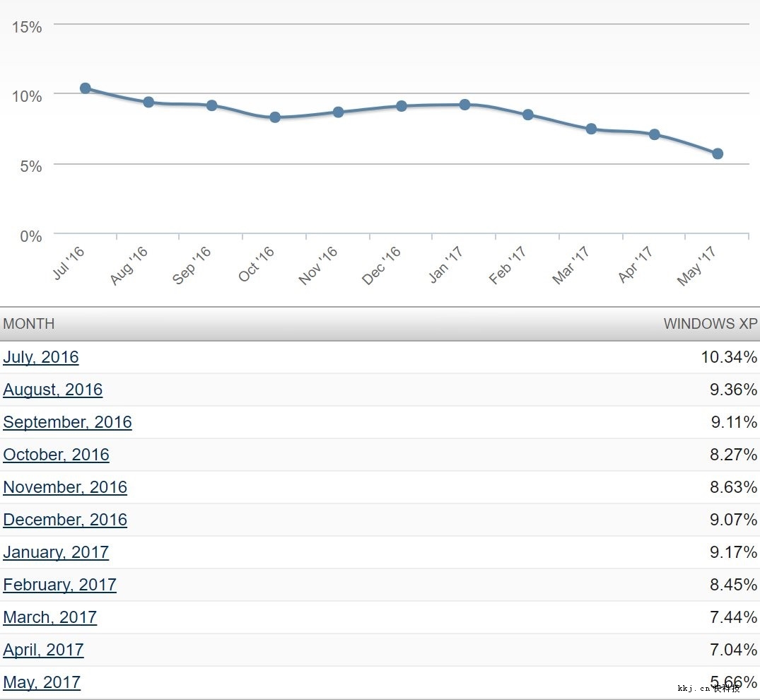Click the MONTH column header
The height and width of the screenshot is (700, 760).
[29, 324]
